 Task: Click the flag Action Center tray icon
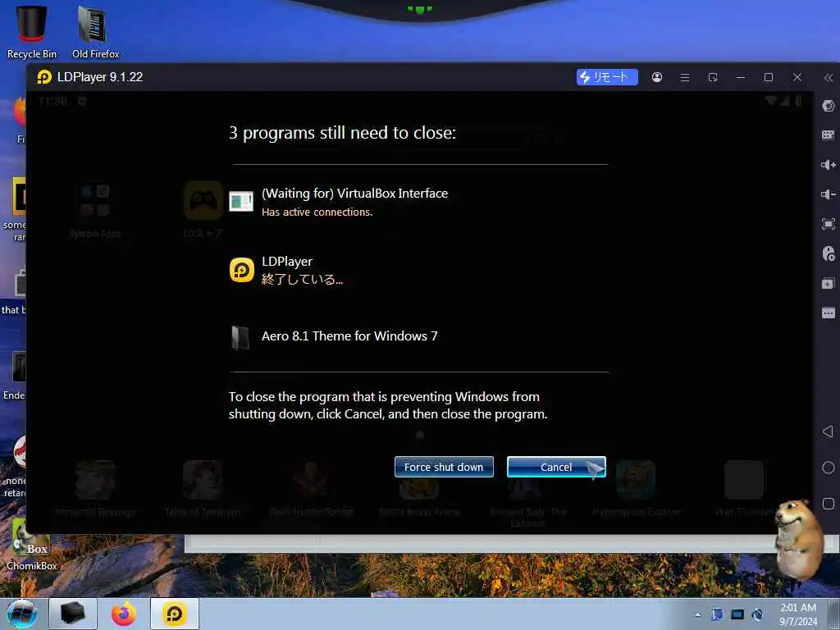pos(717,614)
